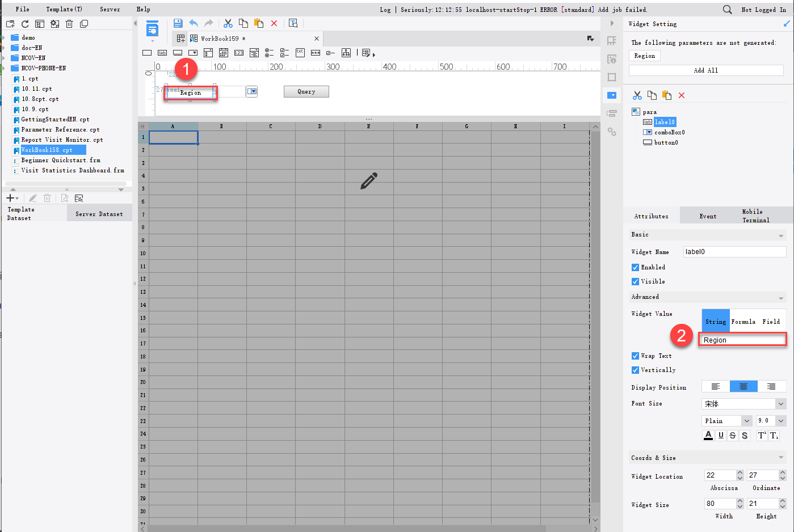Uncheck the Visible checkbox

click(x=635, y=281)
